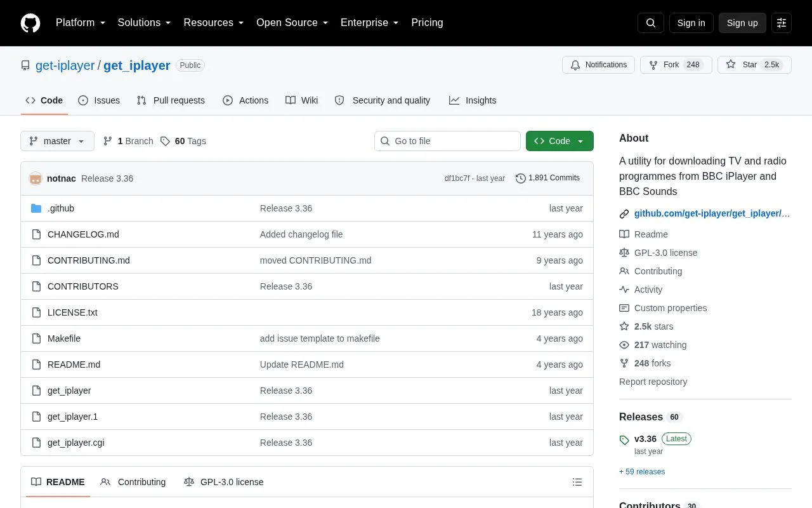Open the get_iplayer.cgi file
Viewport: 812px width, 508px height.
click(x=76, y=443)
